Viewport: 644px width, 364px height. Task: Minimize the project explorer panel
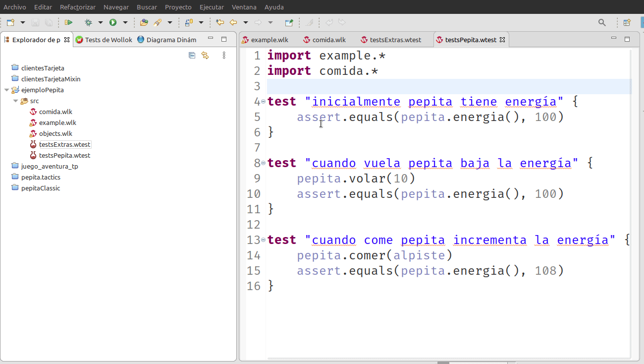click(x=211, y=39)
